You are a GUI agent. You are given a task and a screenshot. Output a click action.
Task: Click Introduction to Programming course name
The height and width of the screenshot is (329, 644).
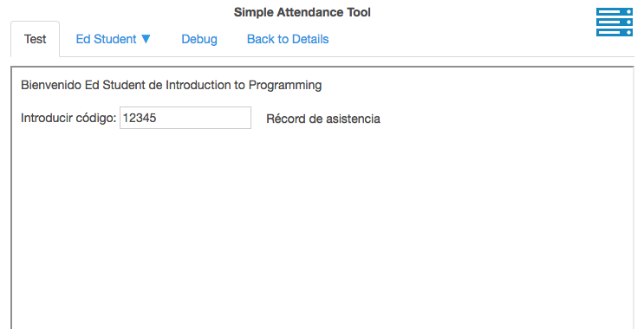(x=244, y=86)
